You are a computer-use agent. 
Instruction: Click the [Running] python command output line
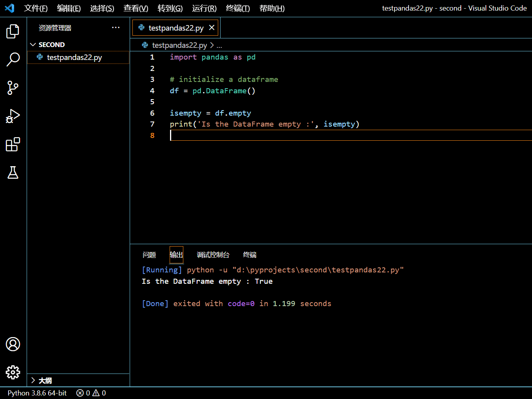pyautogui.click(x=273, y=270)
